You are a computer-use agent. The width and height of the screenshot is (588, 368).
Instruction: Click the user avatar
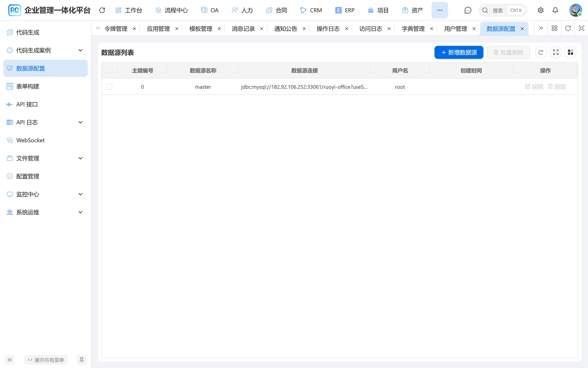575,10
